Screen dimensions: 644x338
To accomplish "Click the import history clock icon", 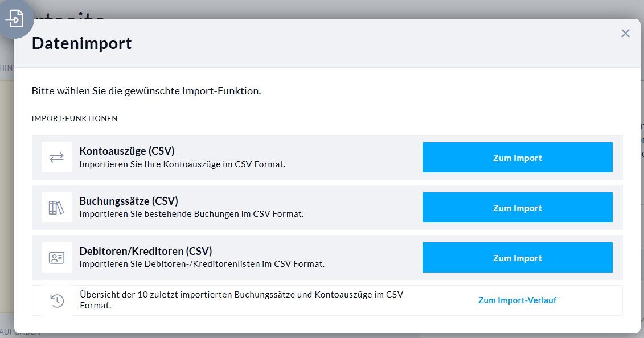I will (57, 300).
